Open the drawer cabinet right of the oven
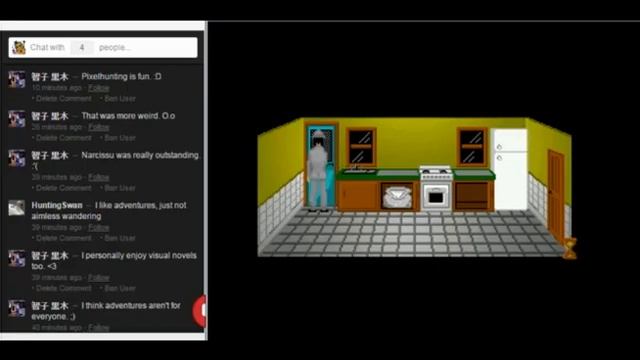Screen dimensions: 640x360 coord(473,196)
